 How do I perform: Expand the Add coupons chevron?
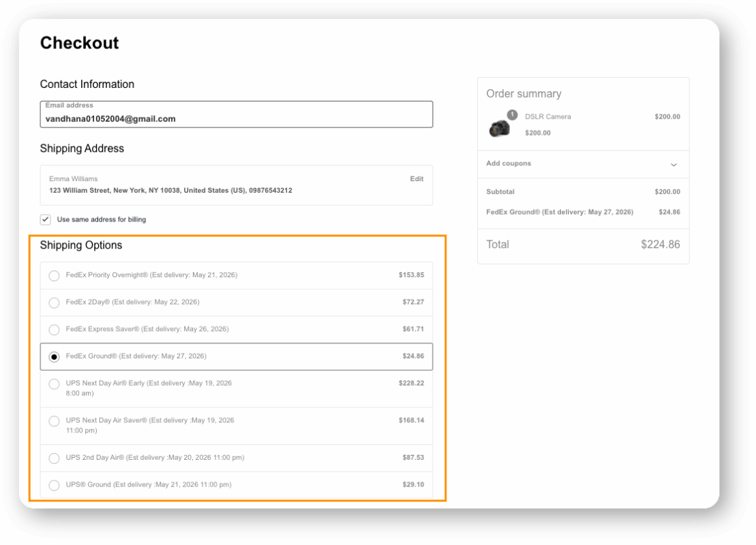[x=674, y=165]
